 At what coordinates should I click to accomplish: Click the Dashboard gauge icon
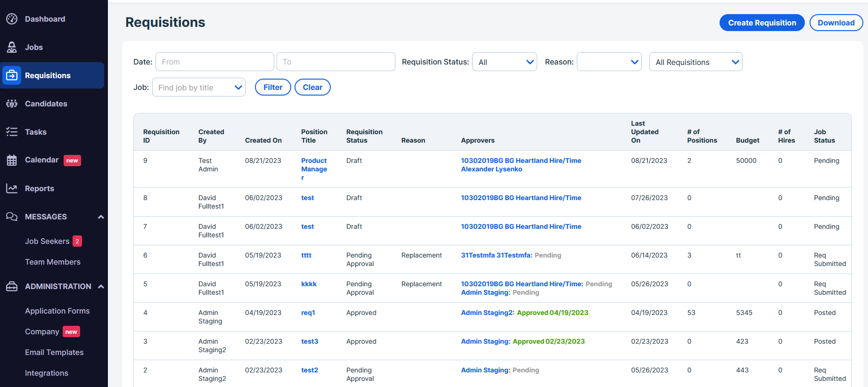pos(12,19)
